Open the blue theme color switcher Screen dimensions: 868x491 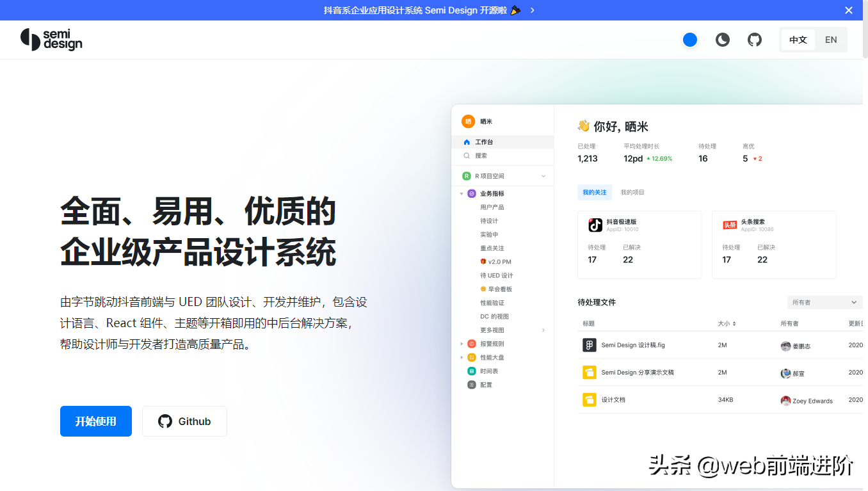pos(690,40)
